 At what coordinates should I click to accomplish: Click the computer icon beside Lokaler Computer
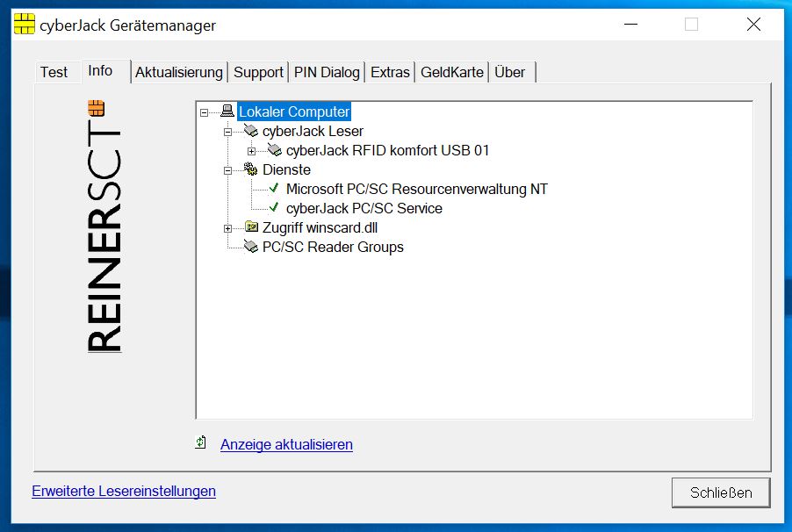227,111
